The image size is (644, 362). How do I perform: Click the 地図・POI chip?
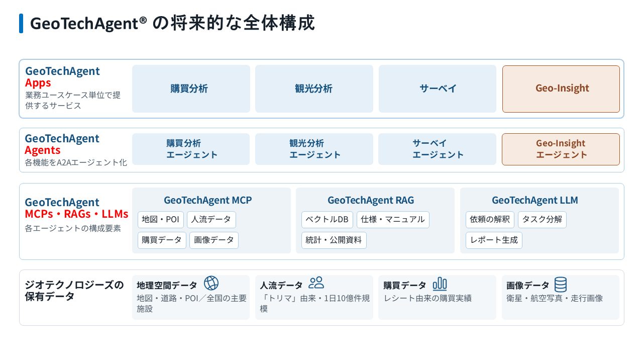pyautogui.click(x=161, y=220)
